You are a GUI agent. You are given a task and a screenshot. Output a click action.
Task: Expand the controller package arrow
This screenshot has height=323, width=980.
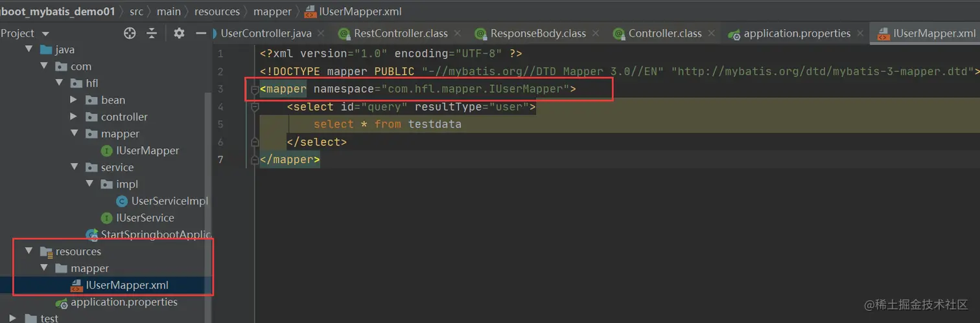pos(74,117)
